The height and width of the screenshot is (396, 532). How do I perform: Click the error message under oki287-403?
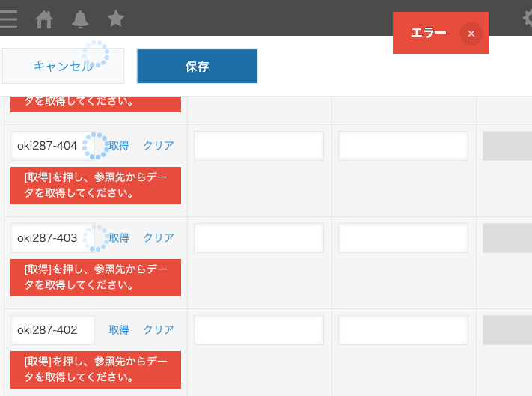pos(96,278)
